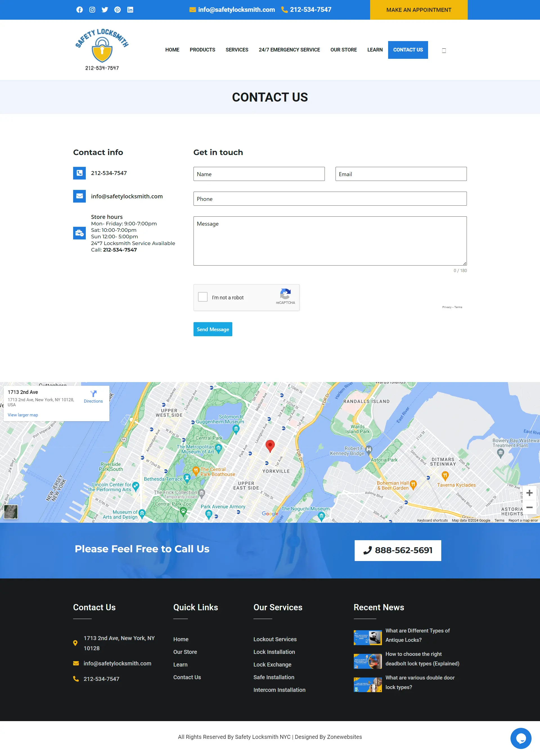Open the SERVICES menu item

coord(237,50)
